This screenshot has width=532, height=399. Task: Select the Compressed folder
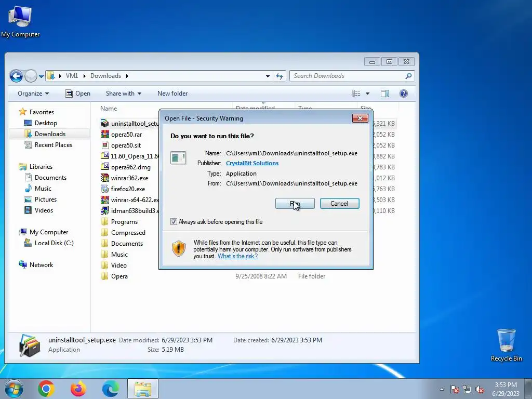[128, 232]
